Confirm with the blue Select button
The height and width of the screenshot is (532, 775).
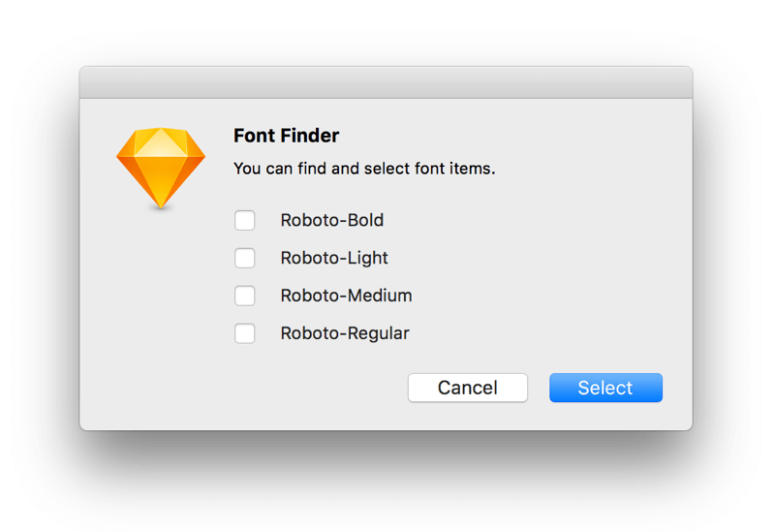[606, 388]
